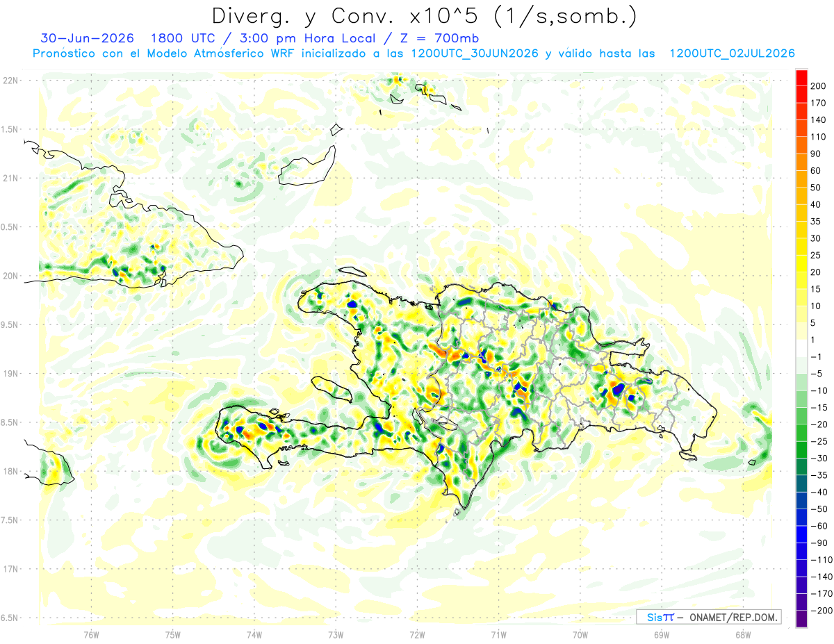Image resolution: width=834 pixels, height=644 pixels.
Task: Click the white swatch between 1 and -1
Action: (x=801, y=349)
